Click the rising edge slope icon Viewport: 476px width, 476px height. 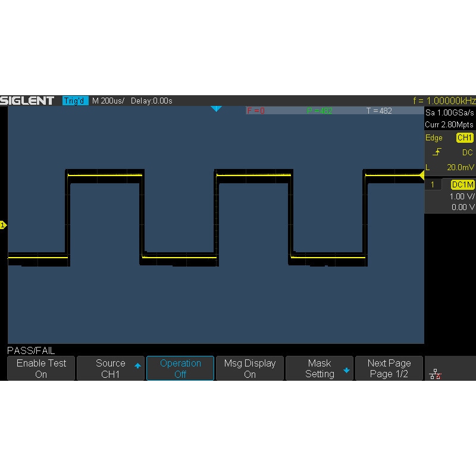[437, 152]
